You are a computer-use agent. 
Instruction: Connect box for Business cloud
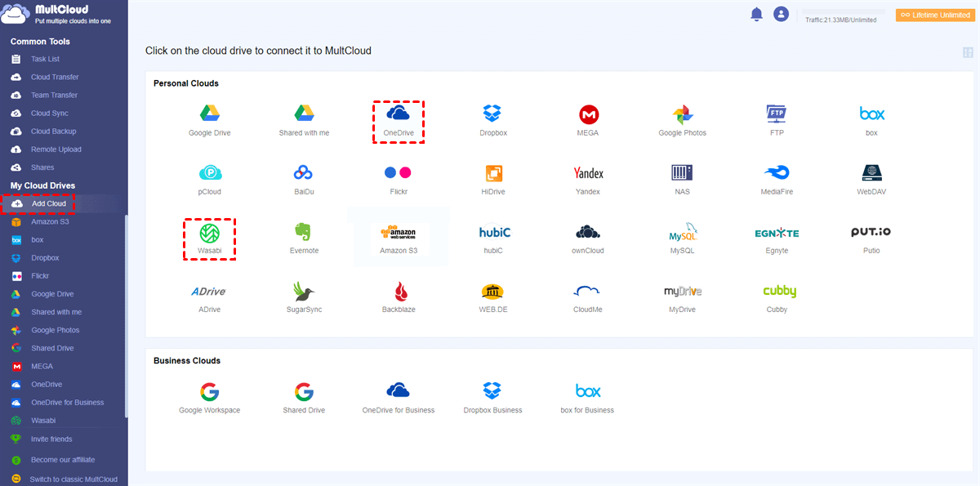click(588, 398)
